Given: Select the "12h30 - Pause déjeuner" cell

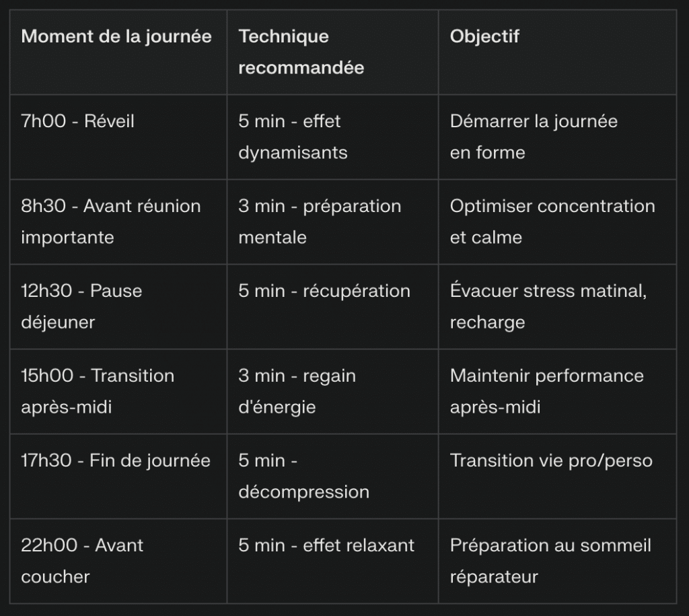Looking at the screenshot, I should point(81,306).
